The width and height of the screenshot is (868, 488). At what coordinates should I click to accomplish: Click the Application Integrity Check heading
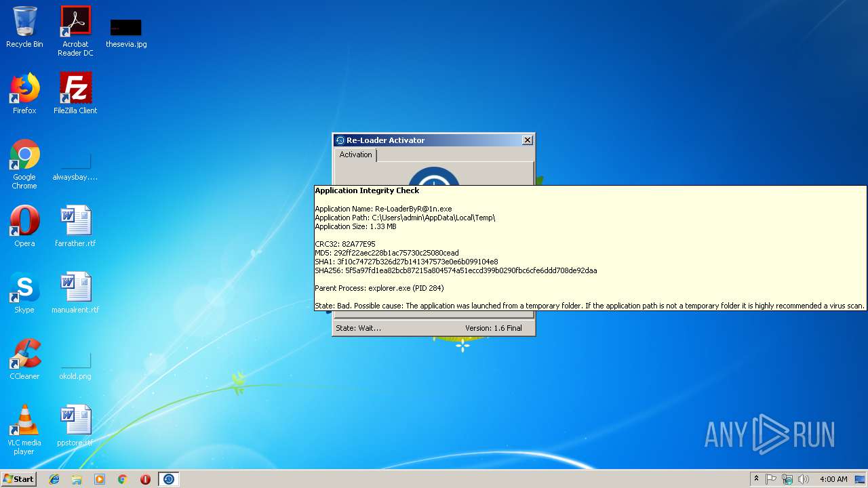point(367,190)
